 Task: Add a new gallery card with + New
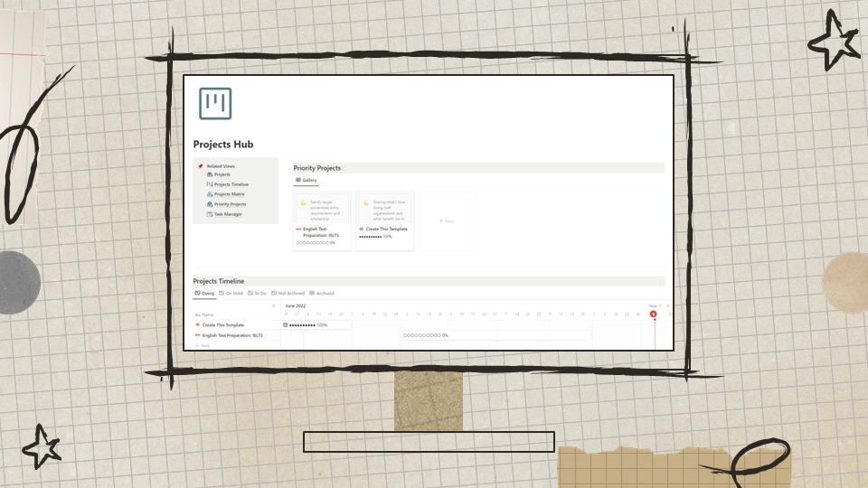click(x=447, y=221)
